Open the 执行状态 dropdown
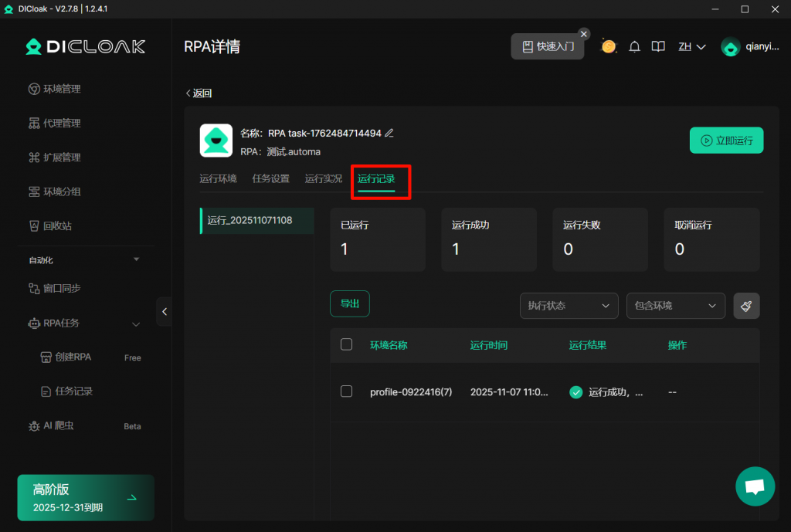 [x=569, y=306]
